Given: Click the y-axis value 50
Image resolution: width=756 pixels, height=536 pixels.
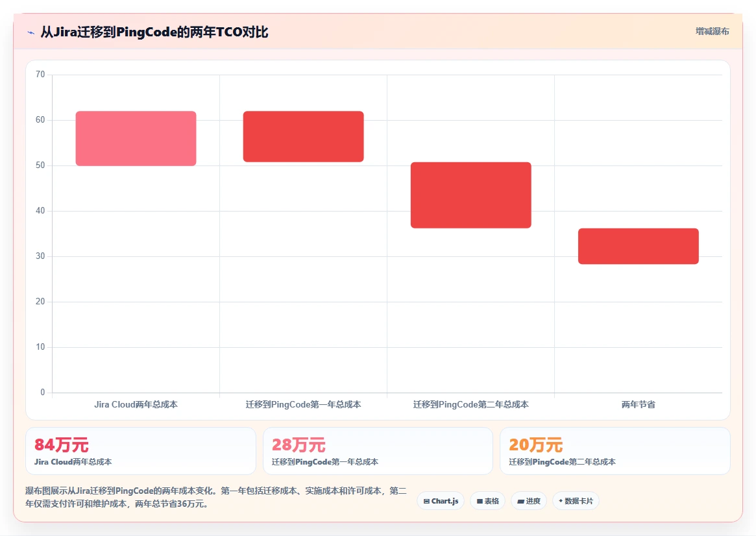Looking at the screenshot, I should click(x=40, y=165).
